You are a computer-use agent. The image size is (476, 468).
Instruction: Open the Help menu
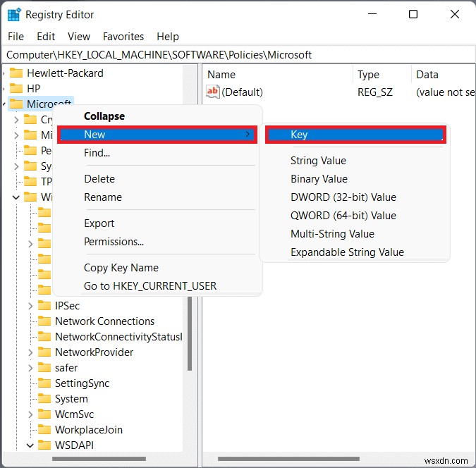pos(168,37)
